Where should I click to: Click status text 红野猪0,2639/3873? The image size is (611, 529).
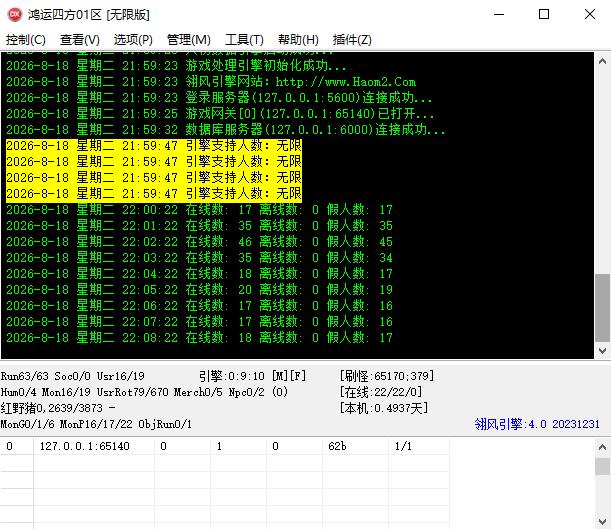pyautogui.click(x=52, y=408)
